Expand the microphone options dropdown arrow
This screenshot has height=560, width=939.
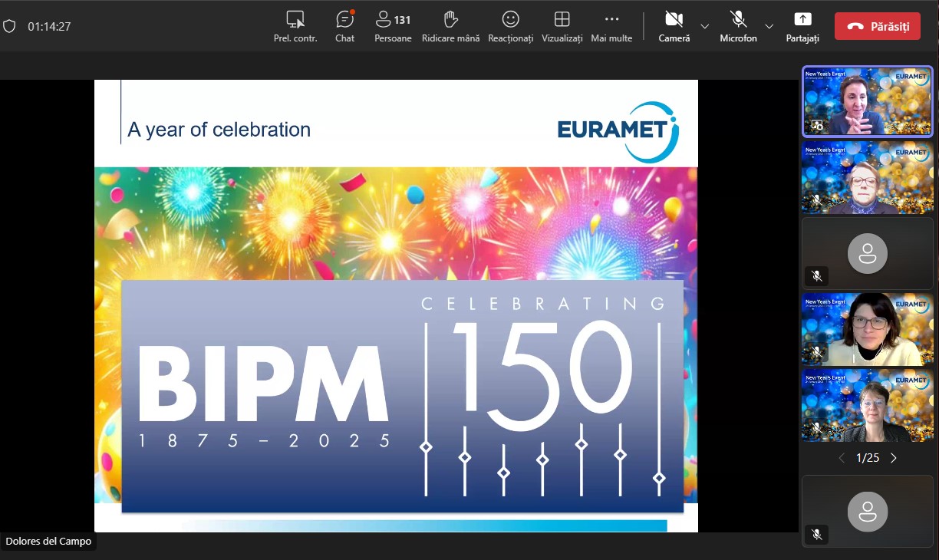(x=769, y=26)
